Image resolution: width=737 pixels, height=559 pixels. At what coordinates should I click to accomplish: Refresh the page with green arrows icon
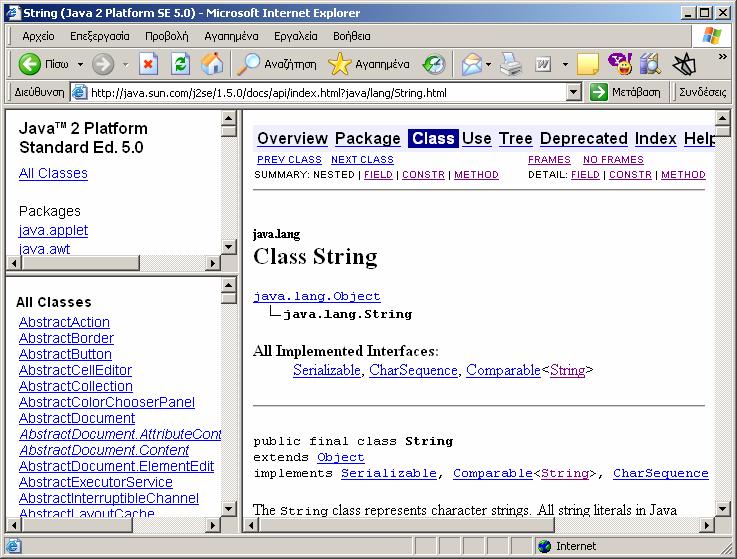pos(180,64)
